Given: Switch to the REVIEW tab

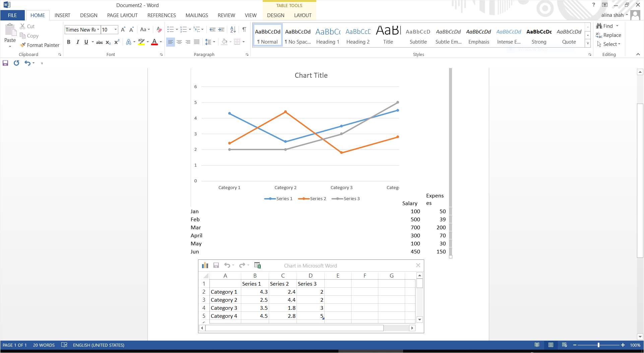Looking at the screenshot, I should 227,15.
